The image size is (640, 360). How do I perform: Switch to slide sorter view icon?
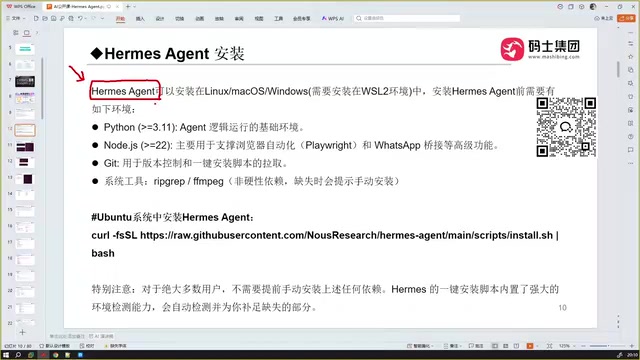coord(506,346)
